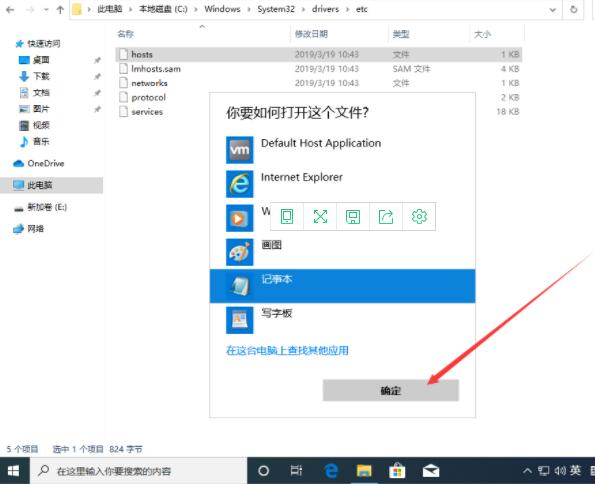Screen dimensions: 595x484
Task: Open 网络 in the sidebar
Action: (28, 229)
